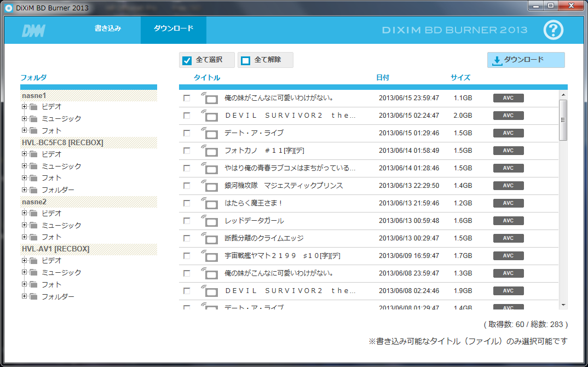Screen dimensions: 588x367
Task: Click the AVC badge for the 1.2GB row
Action: tap(508, 203)
